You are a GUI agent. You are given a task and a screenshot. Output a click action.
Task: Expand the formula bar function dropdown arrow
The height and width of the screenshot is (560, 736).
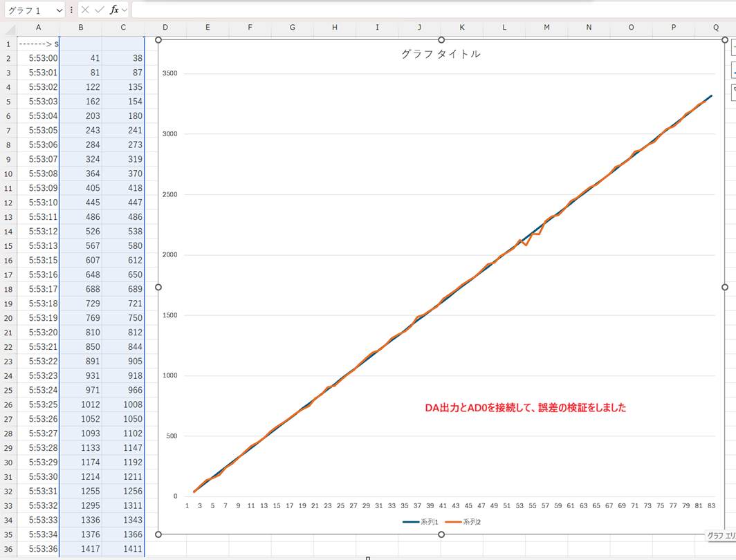tap(125, 11)
